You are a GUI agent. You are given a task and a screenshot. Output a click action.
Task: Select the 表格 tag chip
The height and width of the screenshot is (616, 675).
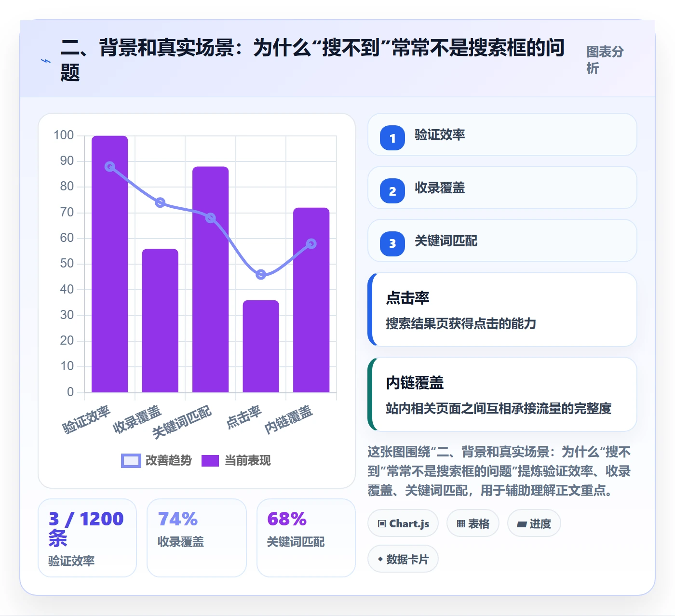pos(473,523)
